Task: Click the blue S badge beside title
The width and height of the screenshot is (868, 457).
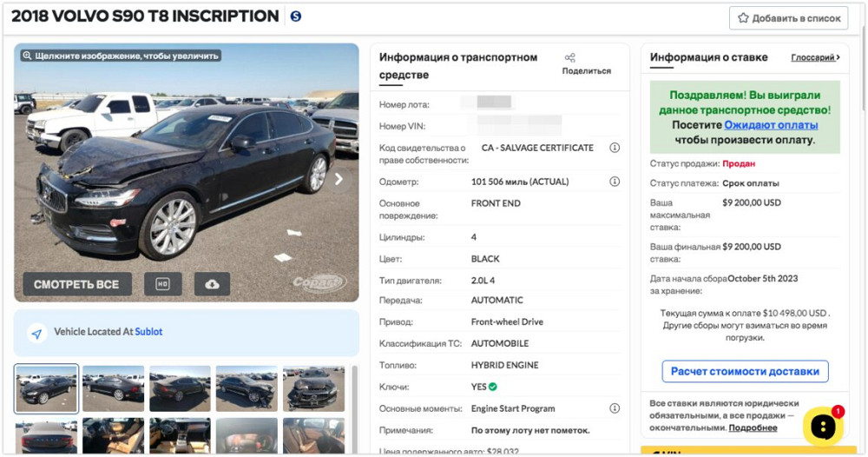Action: pos(296,17)
